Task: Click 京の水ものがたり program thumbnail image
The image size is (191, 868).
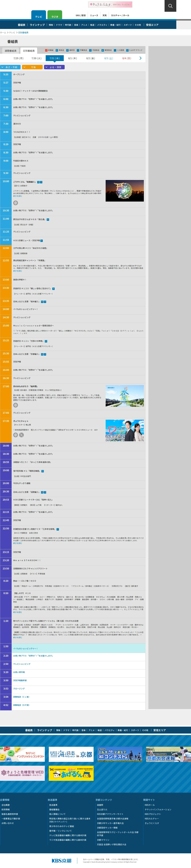Action: click(125, 396)
